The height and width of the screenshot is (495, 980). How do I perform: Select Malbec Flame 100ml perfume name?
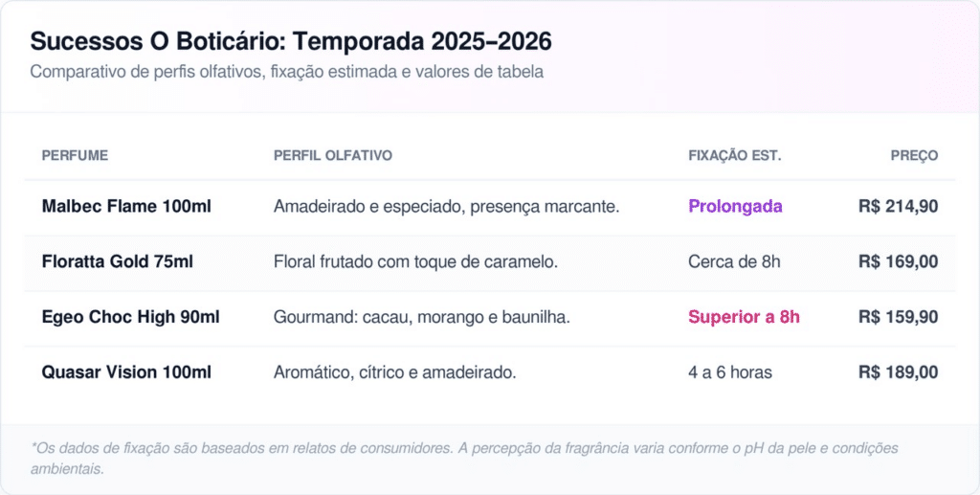tap(126, 206)
